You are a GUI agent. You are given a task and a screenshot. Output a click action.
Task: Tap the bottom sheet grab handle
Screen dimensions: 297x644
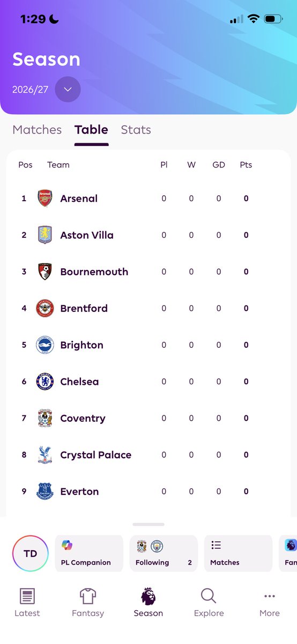point(148,524)
